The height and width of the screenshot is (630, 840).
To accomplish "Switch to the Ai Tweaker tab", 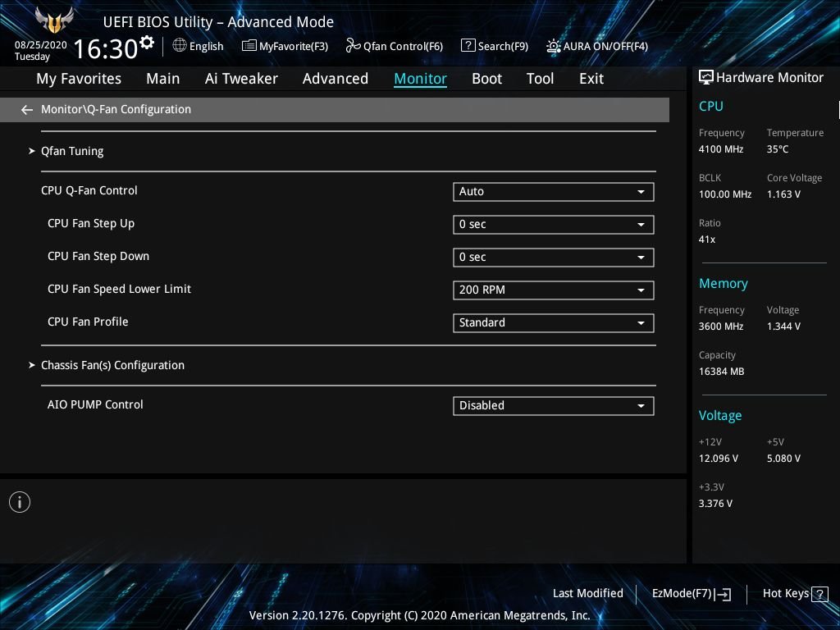I will (x=241, y=79).
